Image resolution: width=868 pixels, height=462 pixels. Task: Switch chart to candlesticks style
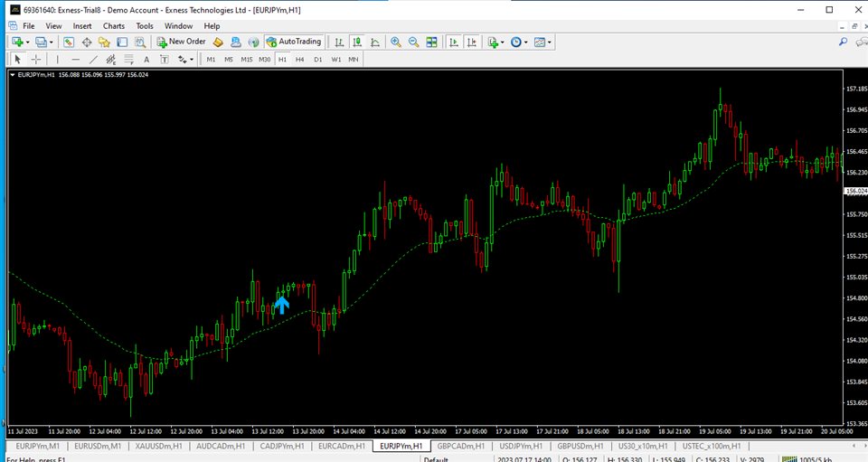tap(357, 42)
